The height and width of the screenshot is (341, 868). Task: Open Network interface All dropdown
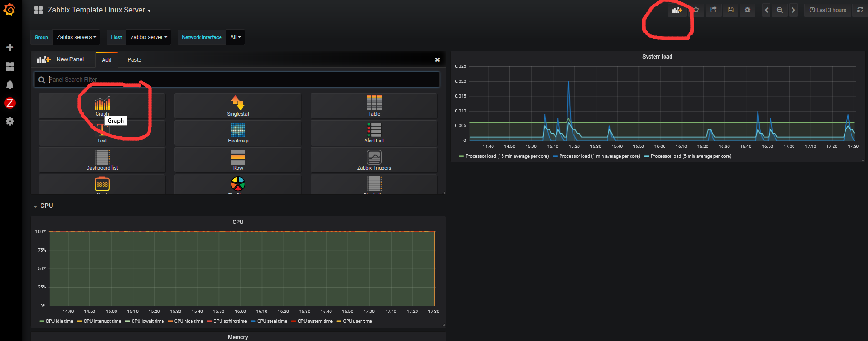click(x=236, y=37)
